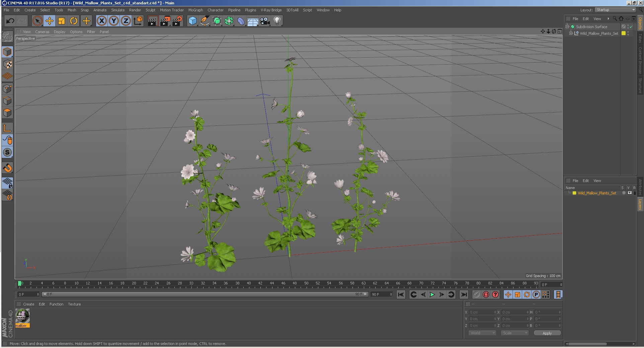Open the spline Pen tool
The image size is (644, 348).
tap(205, 21)
